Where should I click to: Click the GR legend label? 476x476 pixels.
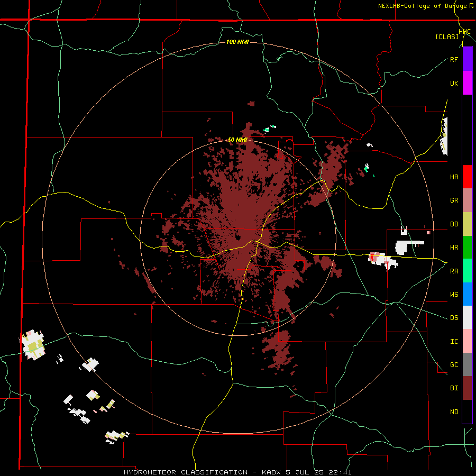(454, 200)
